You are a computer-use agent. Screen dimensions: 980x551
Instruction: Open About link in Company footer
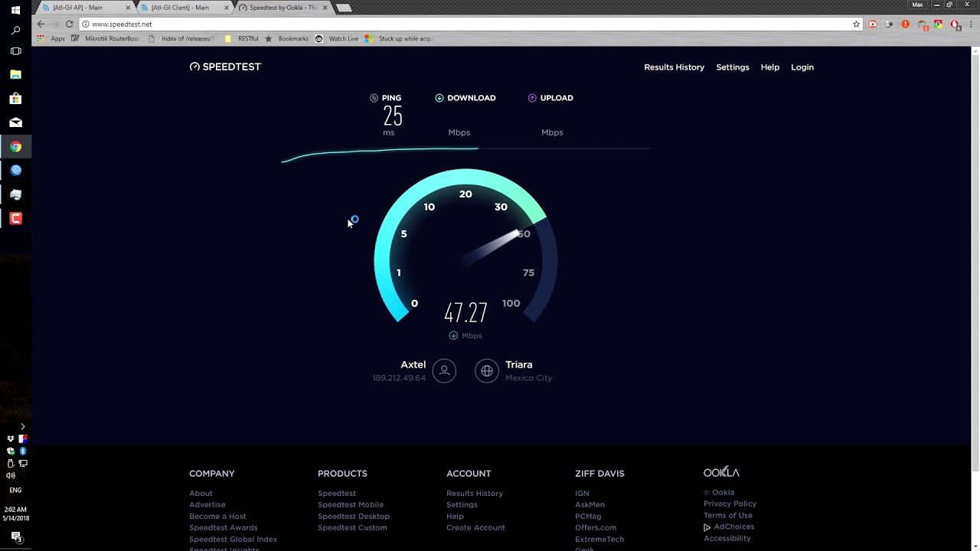click(201, 494)
